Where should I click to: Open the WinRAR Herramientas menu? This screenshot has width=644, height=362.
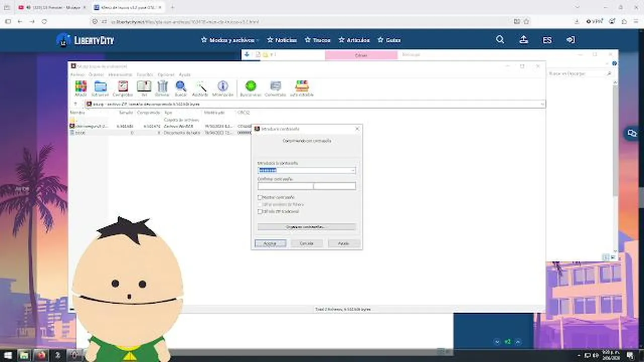120,74
